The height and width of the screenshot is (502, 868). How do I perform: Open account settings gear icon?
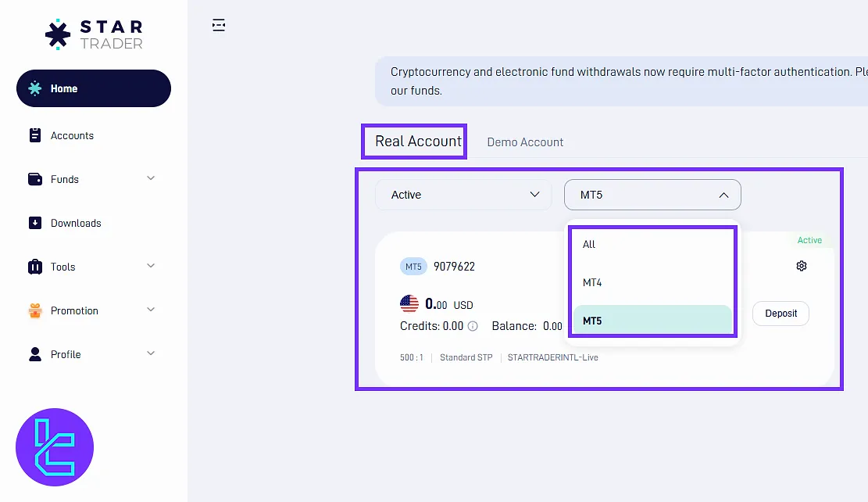point(801,266)
